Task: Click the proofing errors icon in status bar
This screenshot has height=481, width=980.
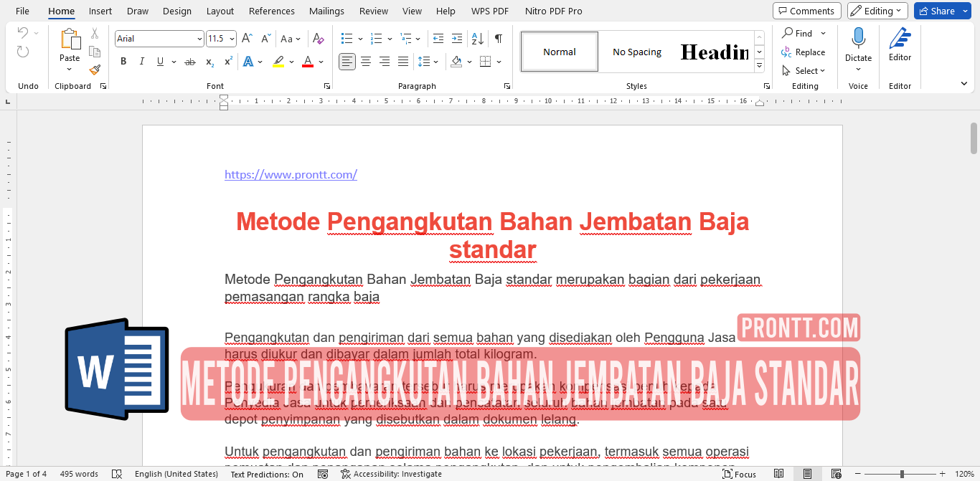Action: point(117,474)
